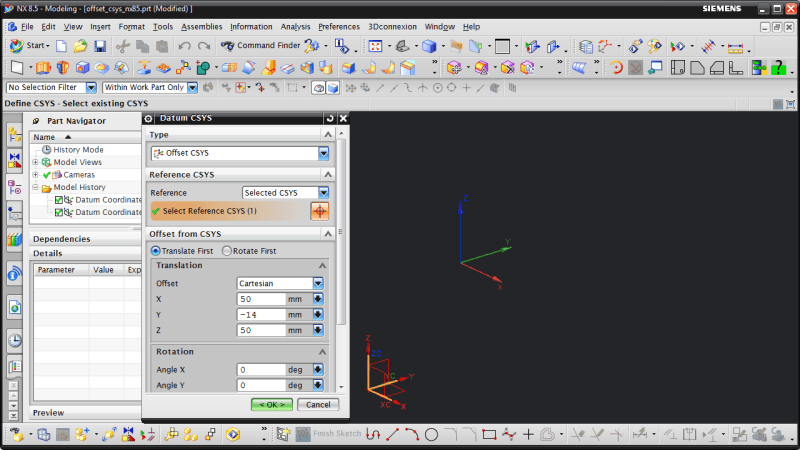Image resolution: width=800 pixels, height=450 pixels.
Task: Select the Rotate First option
Action: pyautogui.click(x=227, y=251)
